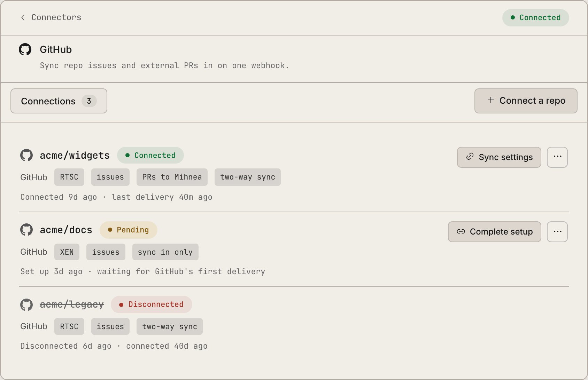The image size is (588, 380).
Task: Click issues tag under acme/widgets
Action: coord(110,177)
